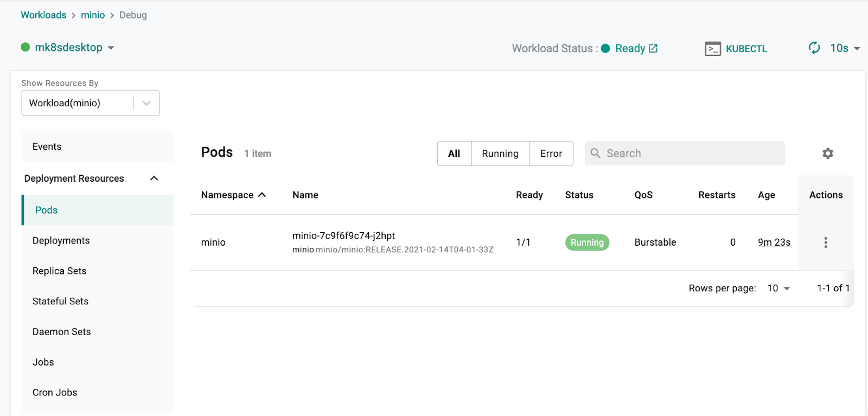Viewport: 868px width, 416px height.
Task: Collapse the Deployment Resources section
Action: tap(154, 178)
